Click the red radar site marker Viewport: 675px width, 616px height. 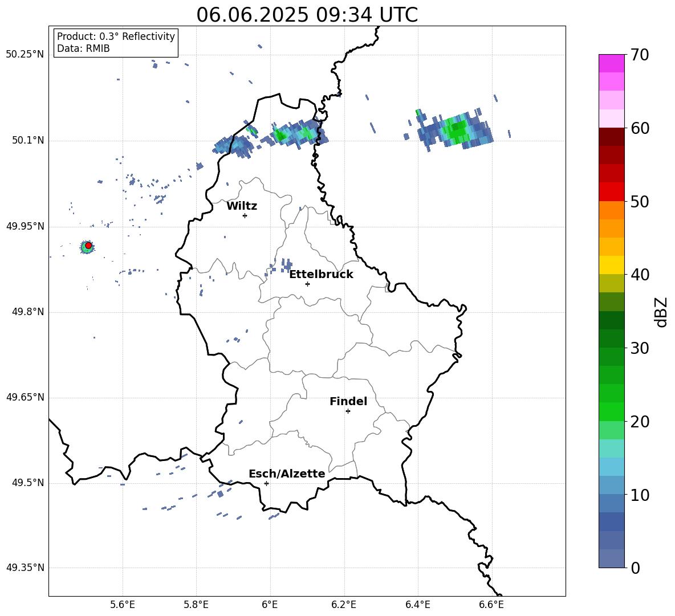88,246
